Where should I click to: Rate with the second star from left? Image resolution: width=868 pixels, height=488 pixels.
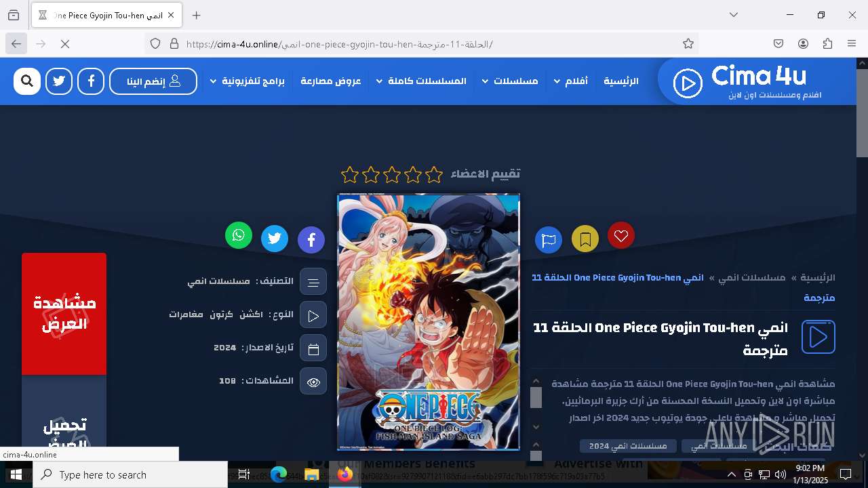pos(371,175)
